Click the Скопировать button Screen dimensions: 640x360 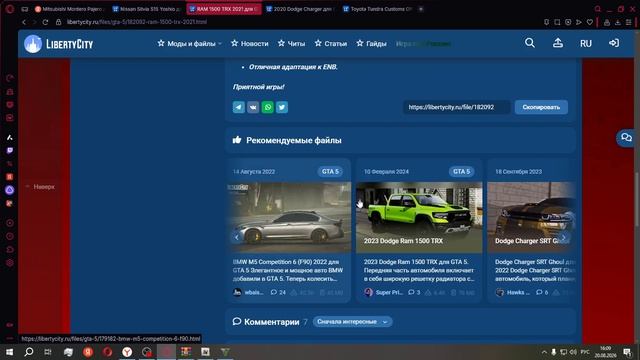(541, 107)
